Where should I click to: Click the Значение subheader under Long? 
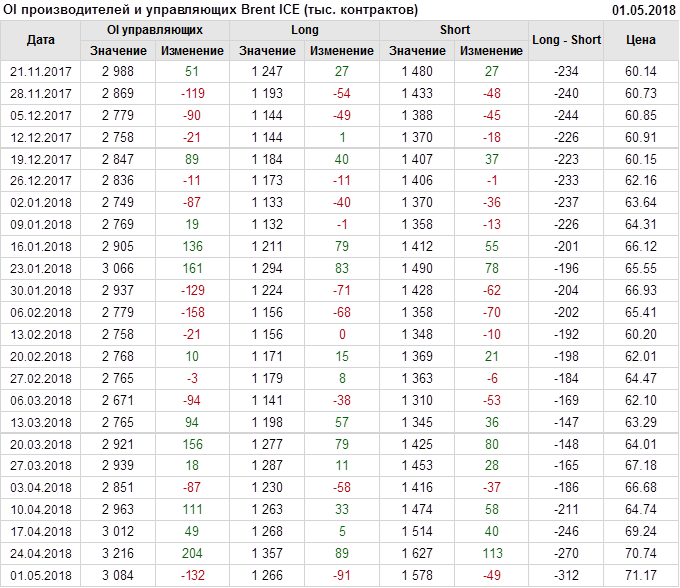point(267,51)
